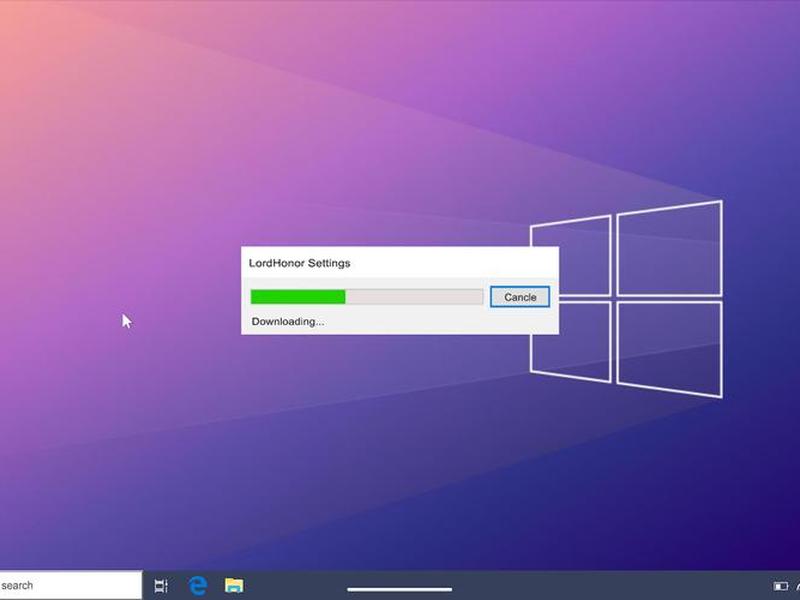Focus the taskbar search box
Screen dimensions: 800x600
point(70,585)
